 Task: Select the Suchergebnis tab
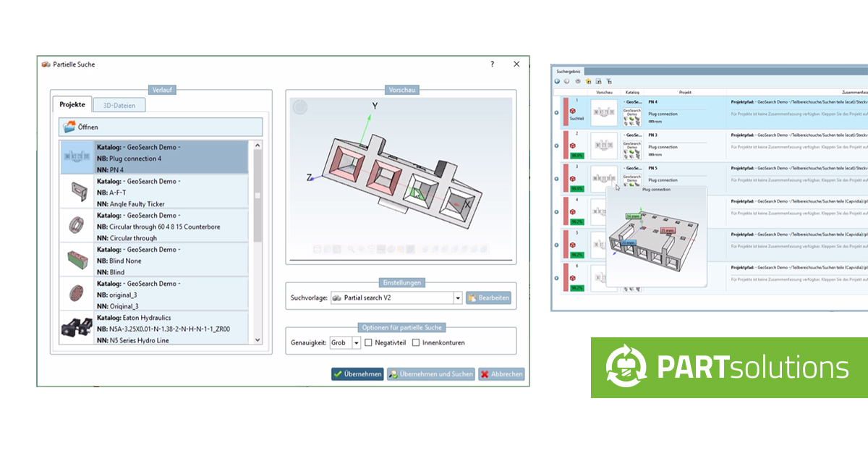(569, 71)
